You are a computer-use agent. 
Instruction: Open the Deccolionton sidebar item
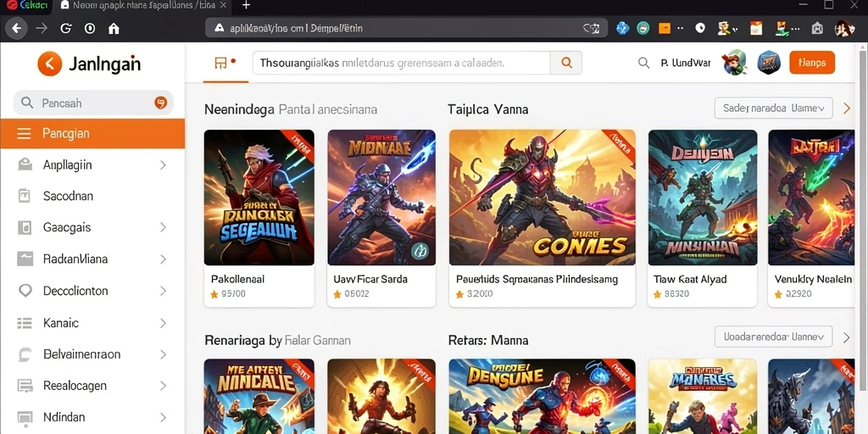(x=92, y=291)
